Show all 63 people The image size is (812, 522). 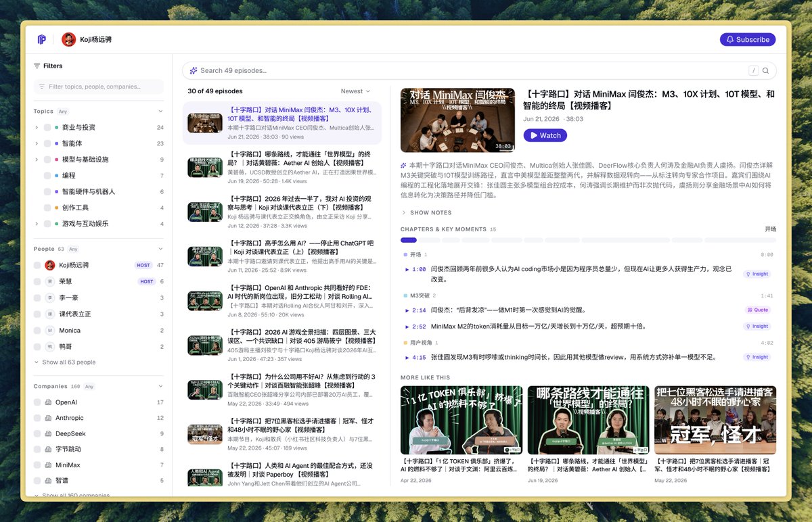(65, 362)
